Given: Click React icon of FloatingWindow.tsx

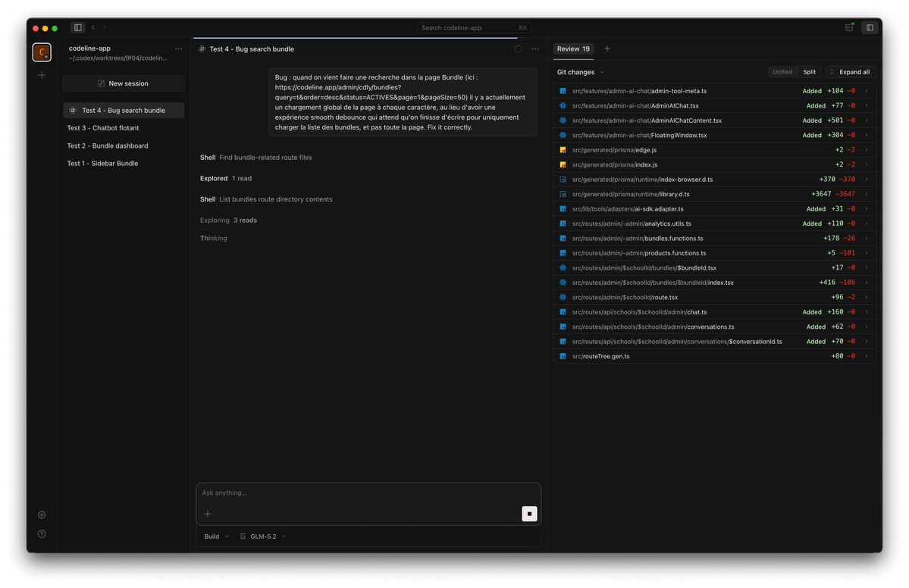Looking at the screenshot, I should click(563, 136).
